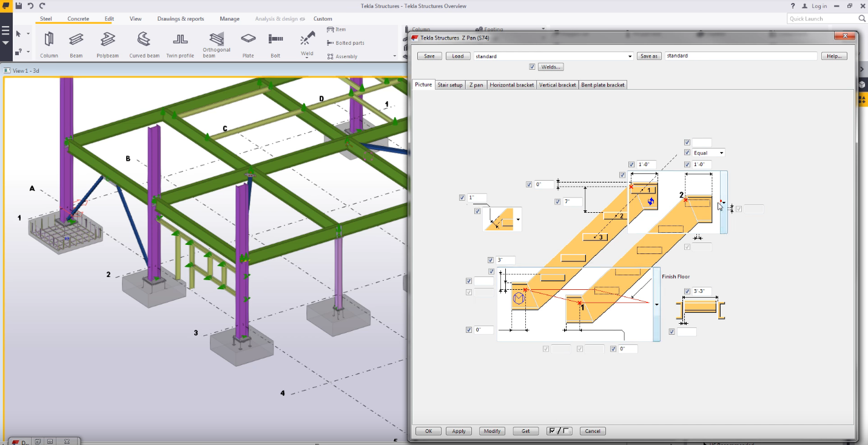Image resolution: width=868 pixels, height=445 pixels.
Task: Expand the tread profile picker near top left
Action: point(518,219)
